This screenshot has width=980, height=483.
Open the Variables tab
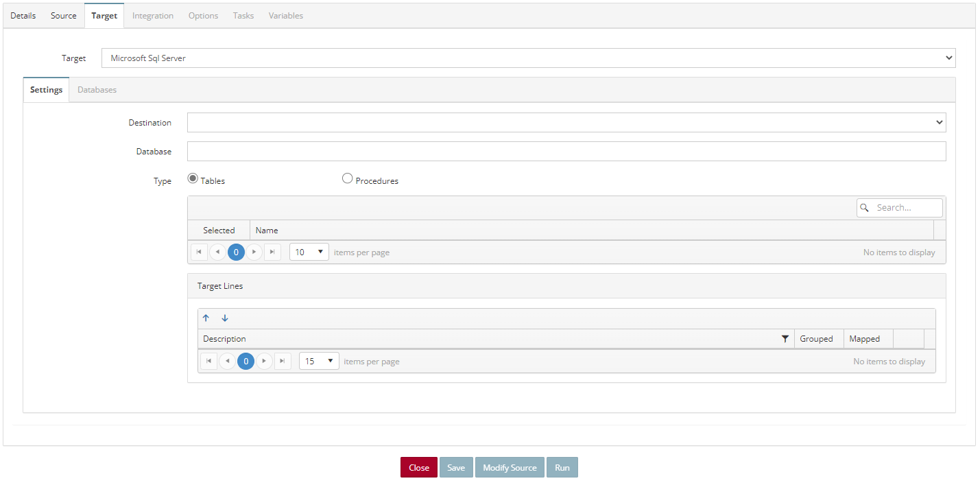[286, 16]
